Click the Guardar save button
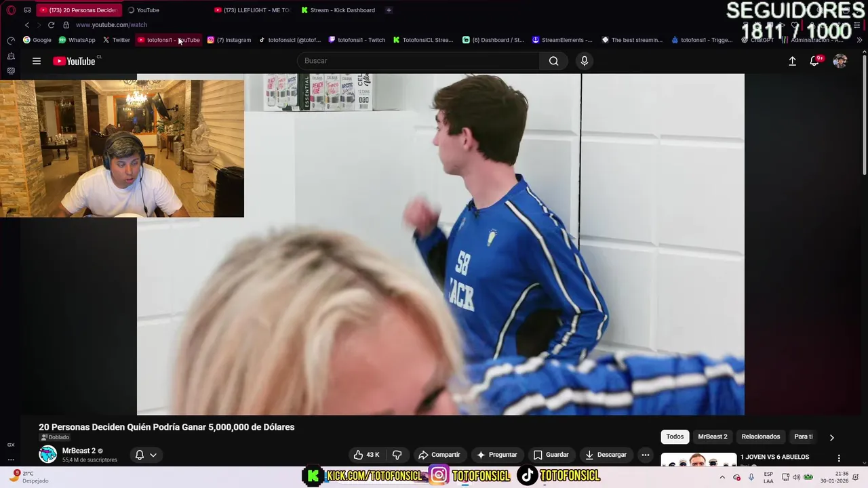This screenshot has height=488, width=868. point(551,455)
